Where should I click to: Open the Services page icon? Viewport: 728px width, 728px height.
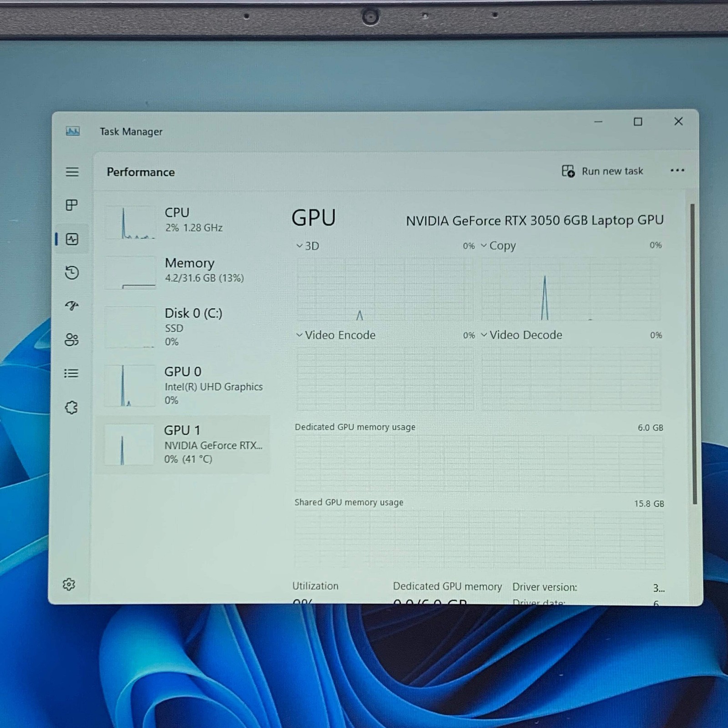click(71, 407)
